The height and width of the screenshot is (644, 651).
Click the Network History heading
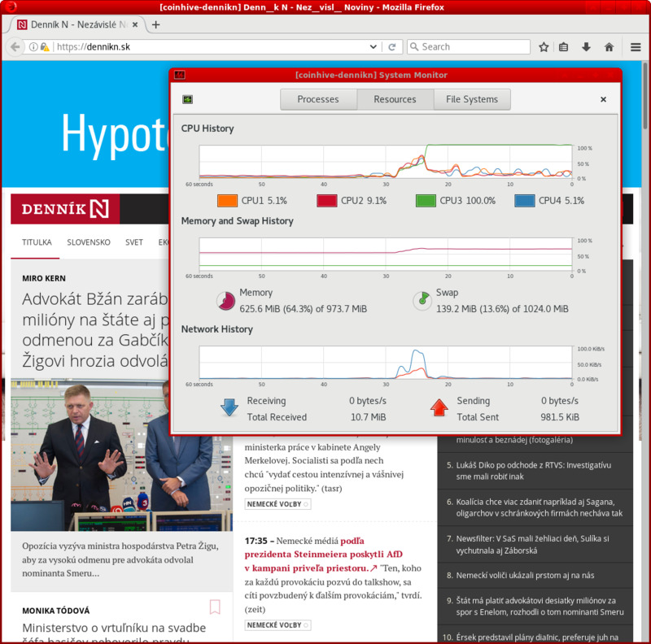(217, 329)
